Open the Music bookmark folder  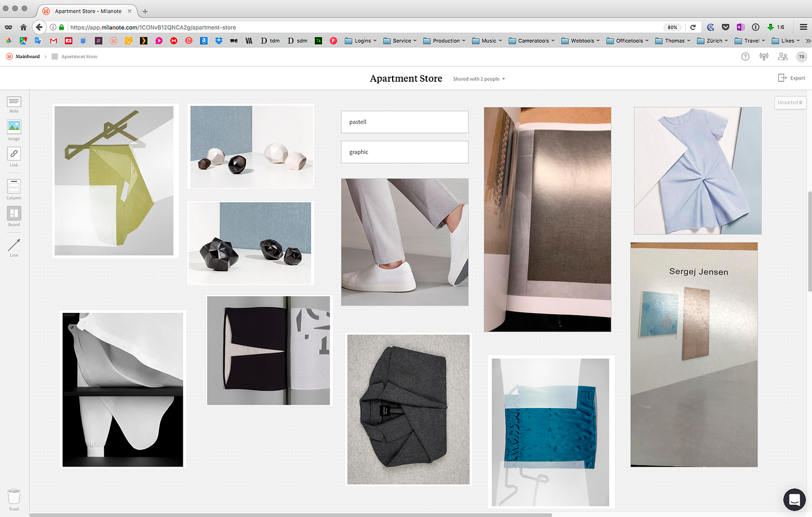pos(487,41)
